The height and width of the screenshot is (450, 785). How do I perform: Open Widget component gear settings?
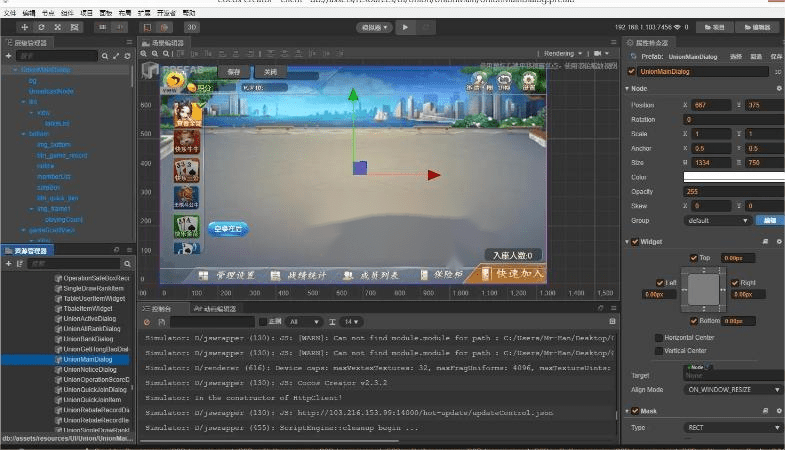[779, 241]
